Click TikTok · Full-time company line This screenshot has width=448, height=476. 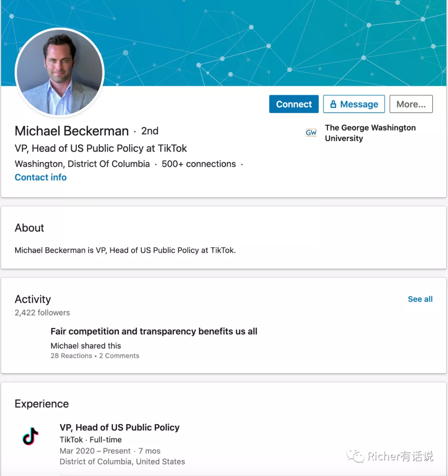pyautogui.click(x=91, y=440)
